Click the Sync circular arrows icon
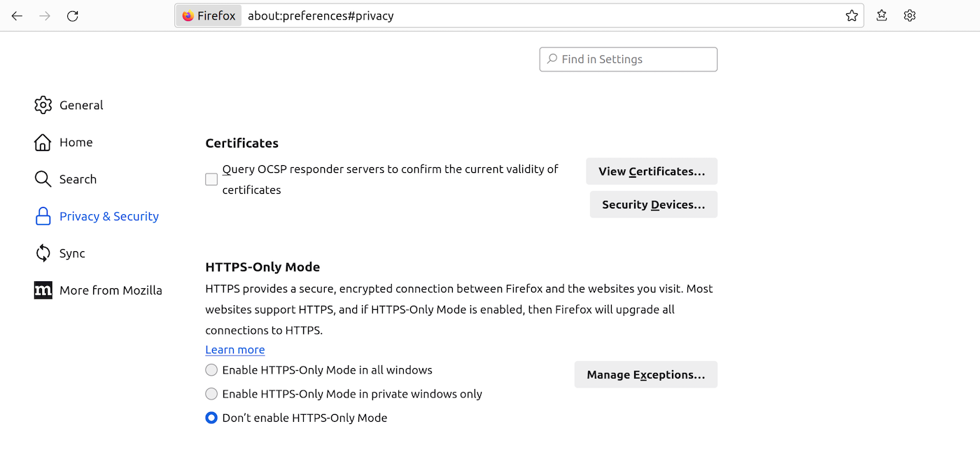 click(43, 253)
